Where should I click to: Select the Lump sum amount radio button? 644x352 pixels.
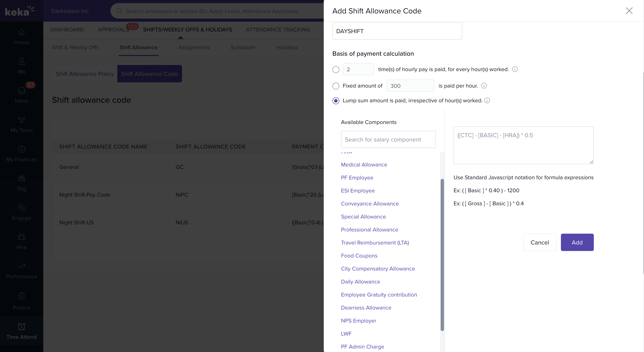(x=336, y=101)
